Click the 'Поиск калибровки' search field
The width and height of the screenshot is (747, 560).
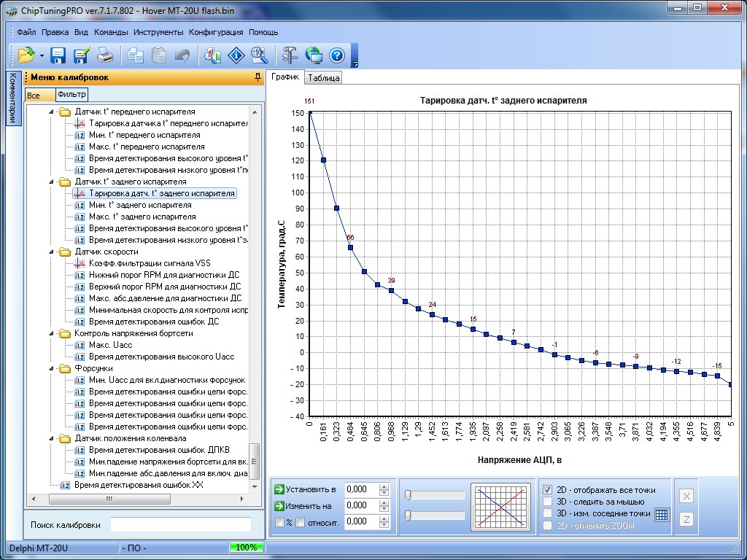[x=180, y=525]
